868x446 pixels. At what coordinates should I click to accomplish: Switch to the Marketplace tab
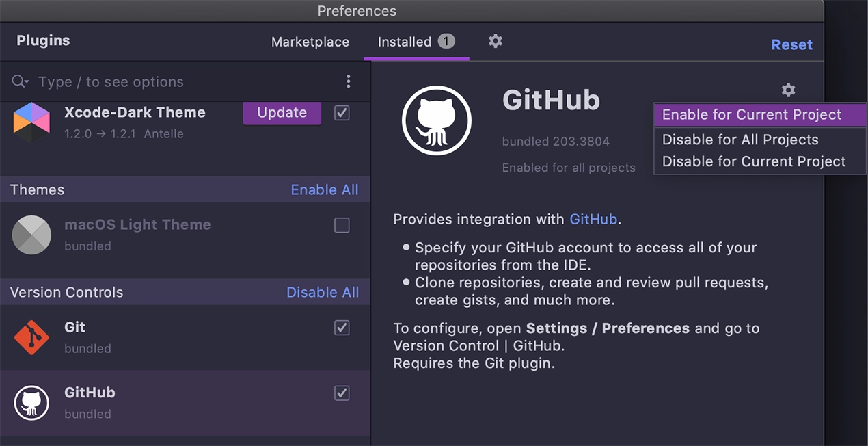tap(310, 42)
